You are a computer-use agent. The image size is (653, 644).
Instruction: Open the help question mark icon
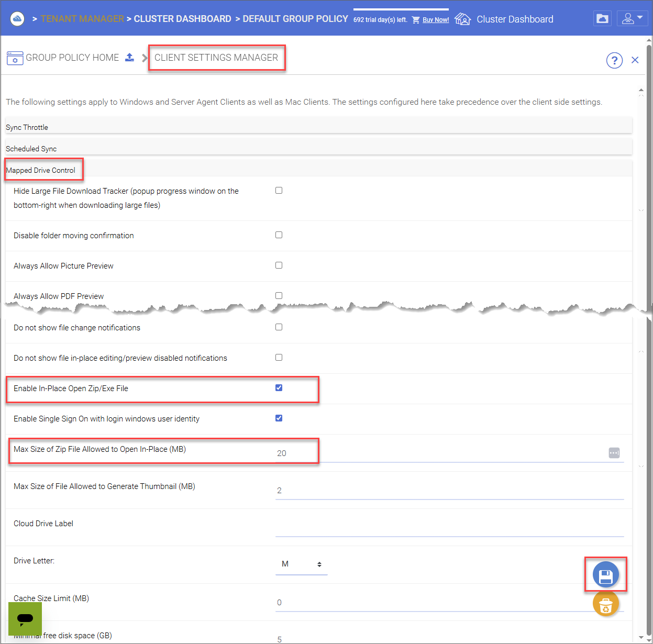tap(614, 60)
